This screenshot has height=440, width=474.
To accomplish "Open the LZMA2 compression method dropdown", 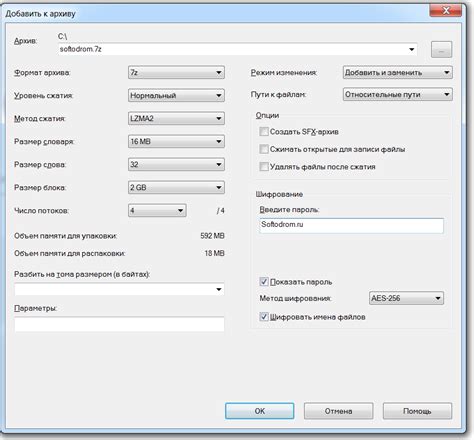I will [176, 118].
